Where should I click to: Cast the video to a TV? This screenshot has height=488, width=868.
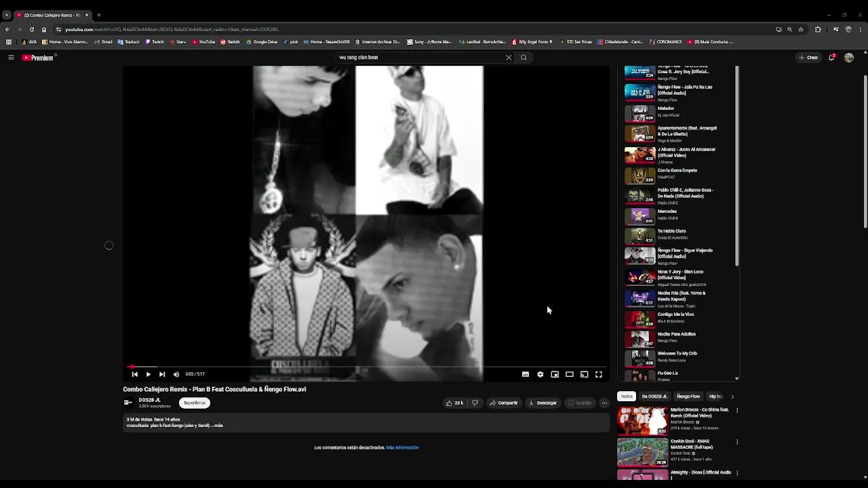[584, 374]
